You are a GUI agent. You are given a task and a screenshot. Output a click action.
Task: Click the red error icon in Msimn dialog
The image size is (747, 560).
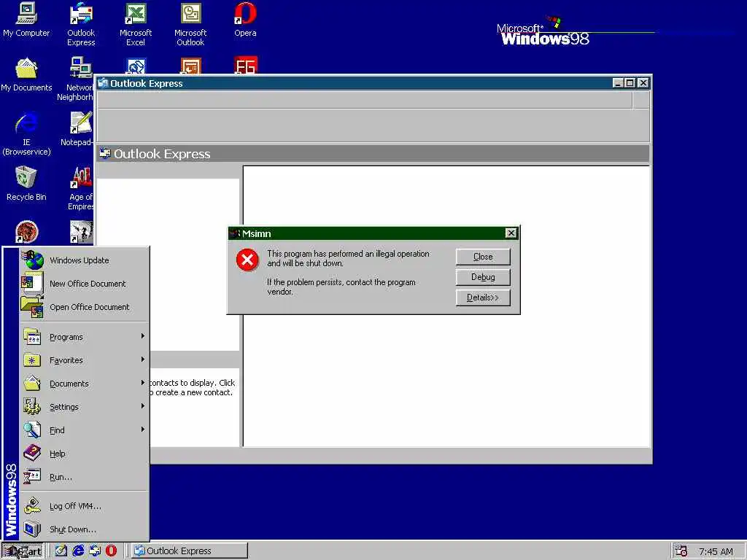[247, 260]
